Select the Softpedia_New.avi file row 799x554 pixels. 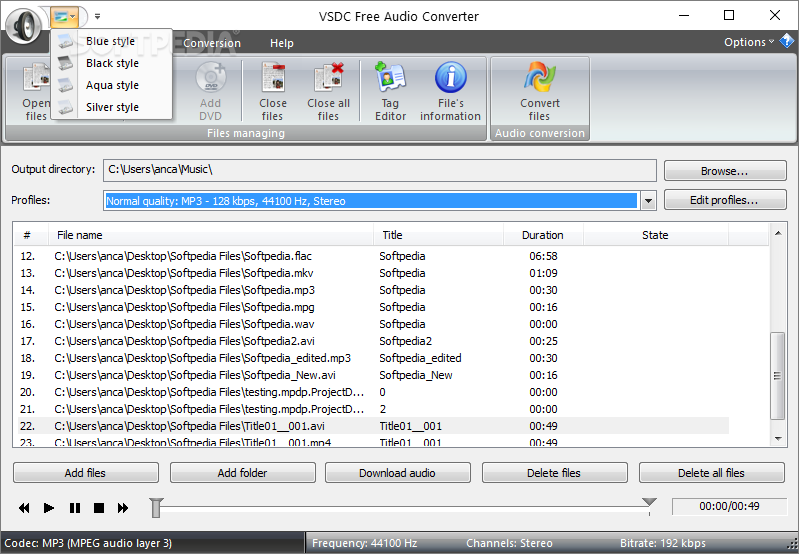[x=374, y=375]
